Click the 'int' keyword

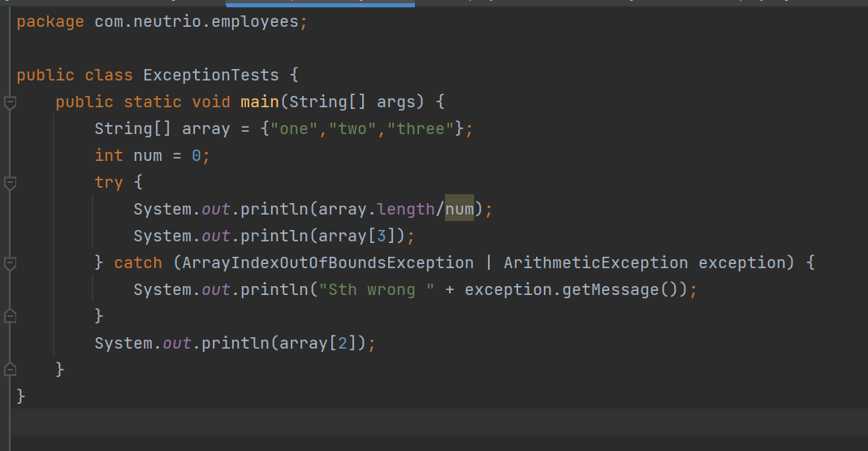(x=109, y=155)
